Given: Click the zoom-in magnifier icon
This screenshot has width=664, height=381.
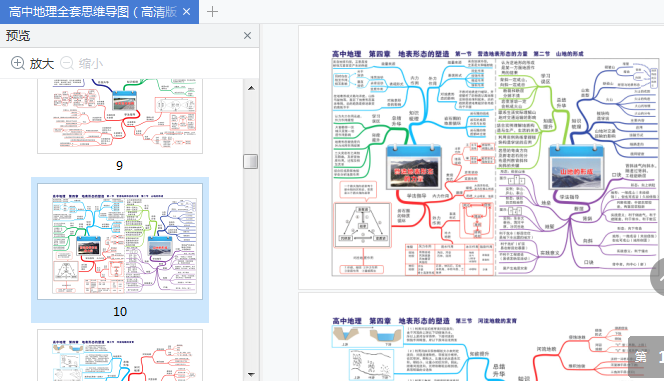Looking at the screenshot, I should [x=17, y=63].
